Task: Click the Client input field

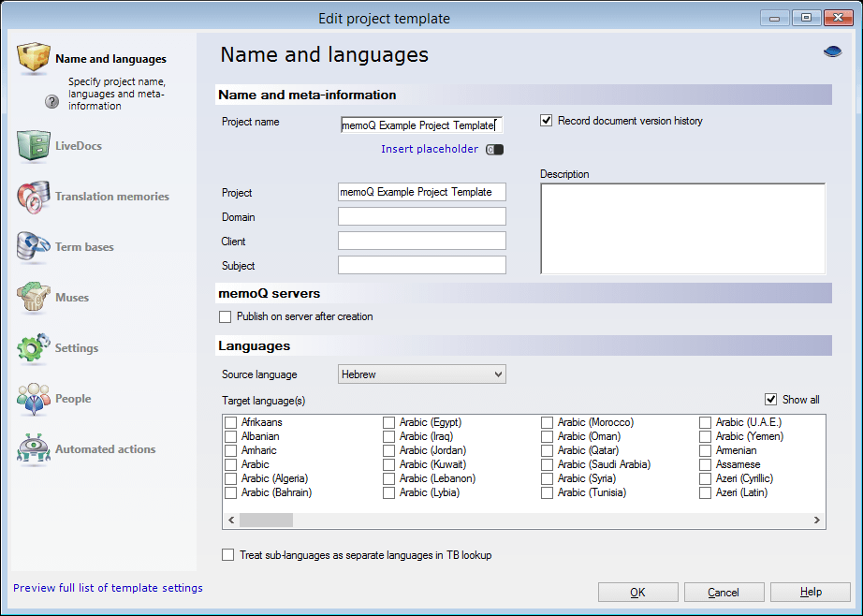Action: pos(421,241)
